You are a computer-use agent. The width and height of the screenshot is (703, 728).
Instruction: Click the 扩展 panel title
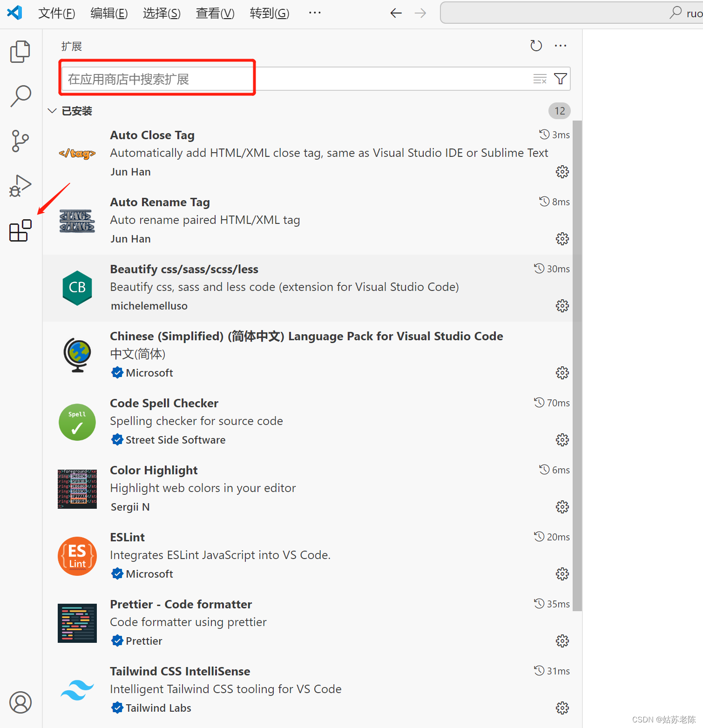pyautogui.click(x=72, y=47)
